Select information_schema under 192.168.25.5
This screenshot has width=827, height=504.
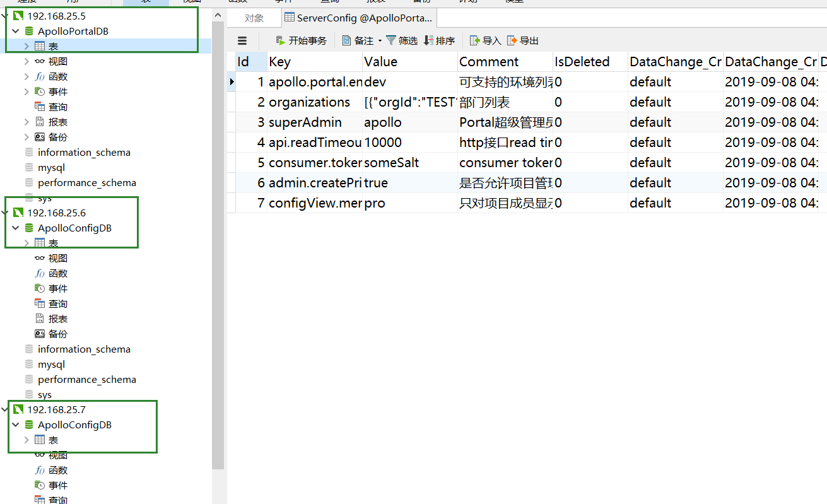pyautogui.click(x=84, y=152)
